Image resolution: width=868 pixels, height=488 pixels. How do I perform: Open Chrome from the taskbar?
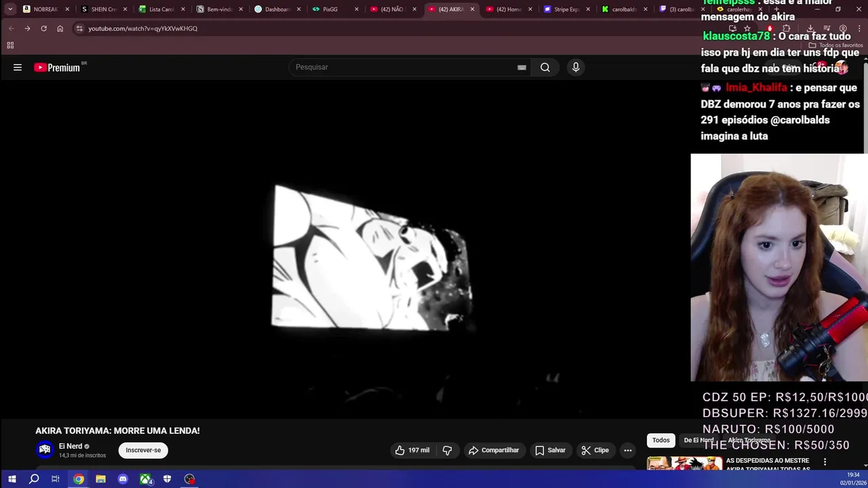point(79,479)
